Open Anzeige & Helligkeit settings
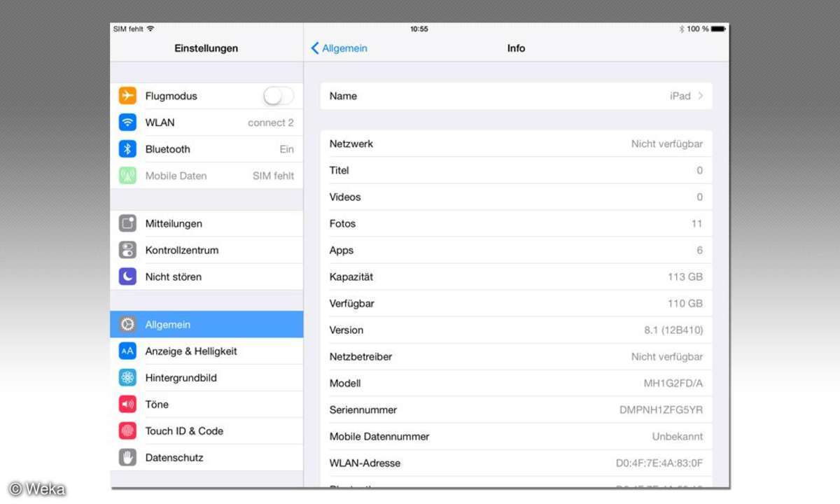 click(x=206, y=351)
